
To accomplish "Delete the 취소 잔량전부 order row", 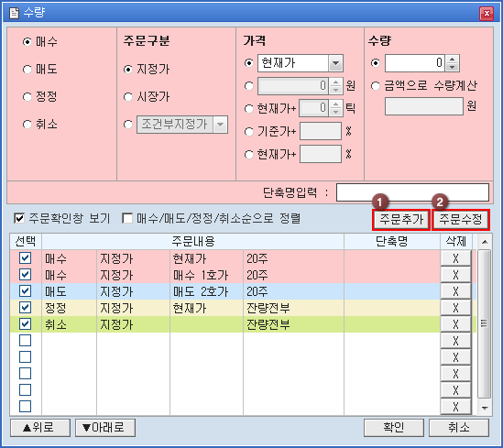I will click(455, 324).
